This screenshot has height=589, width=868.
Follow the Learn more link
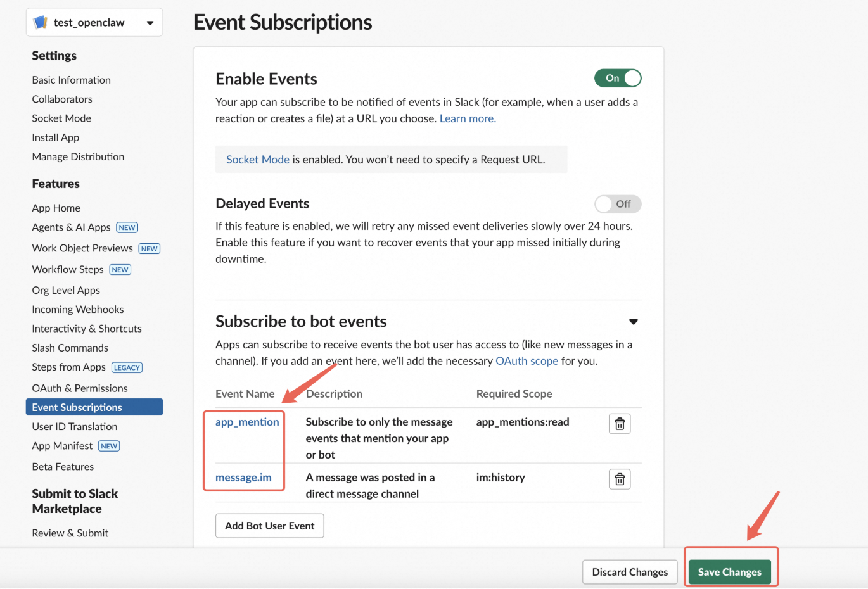point(468,118)
